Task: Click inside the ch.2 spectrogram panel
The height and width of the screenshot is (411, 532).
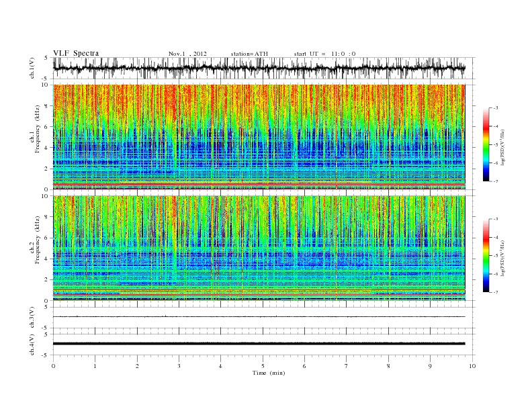Action: (259, 248)
